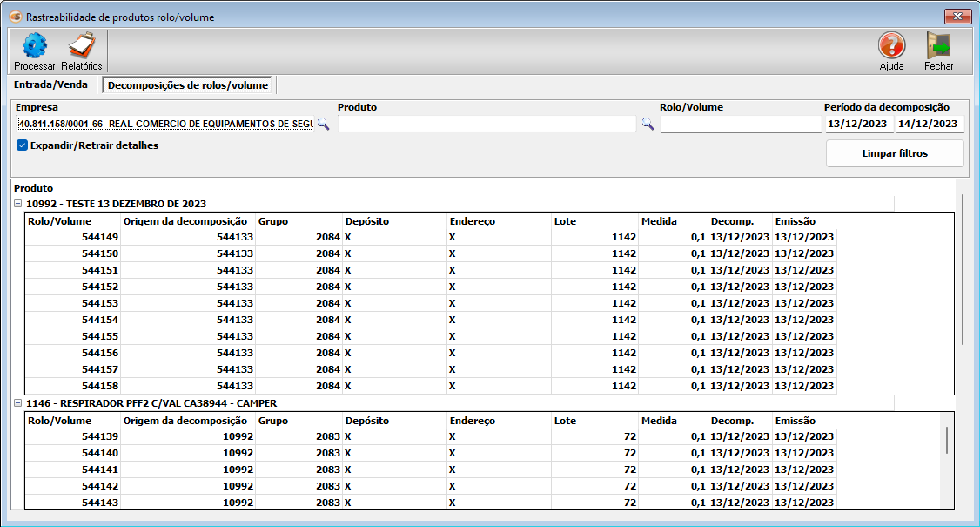The image size is (980, 527).
Task: Click the Rolo/Volume filter input field
Action: 740,125
